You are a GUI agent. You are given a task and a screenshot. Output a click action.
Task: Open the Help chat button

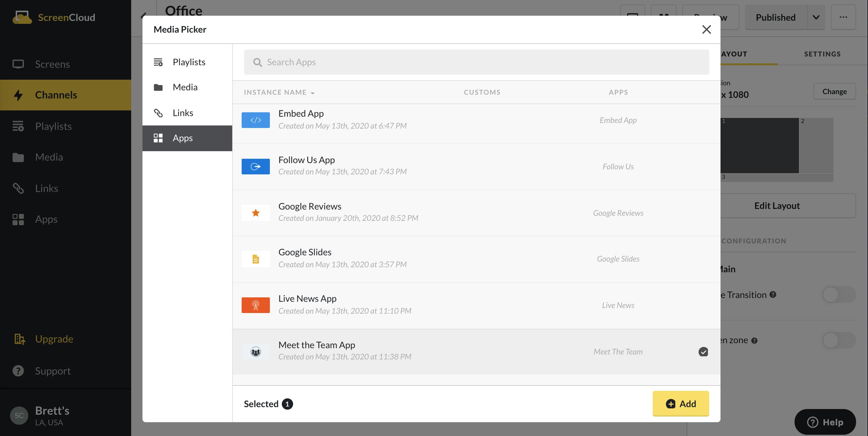click(x=825, y=422)
